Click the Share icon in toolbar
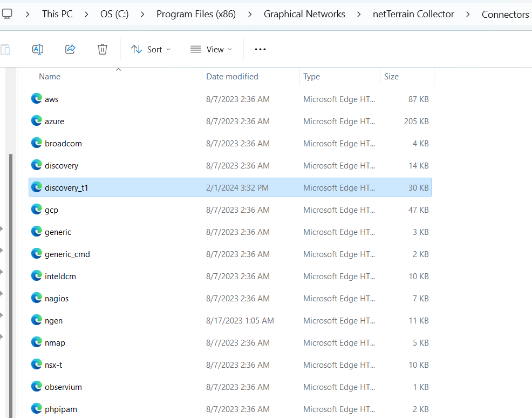The height and width of the screenshot is (418, 532). [x=70, y=49]
